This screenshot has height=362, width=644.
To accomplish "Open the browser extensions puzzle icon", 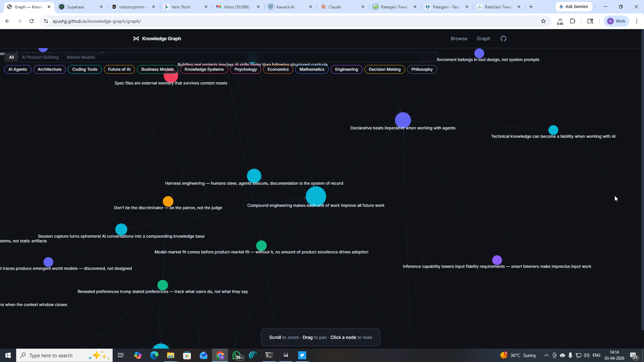I will (573, 21).
